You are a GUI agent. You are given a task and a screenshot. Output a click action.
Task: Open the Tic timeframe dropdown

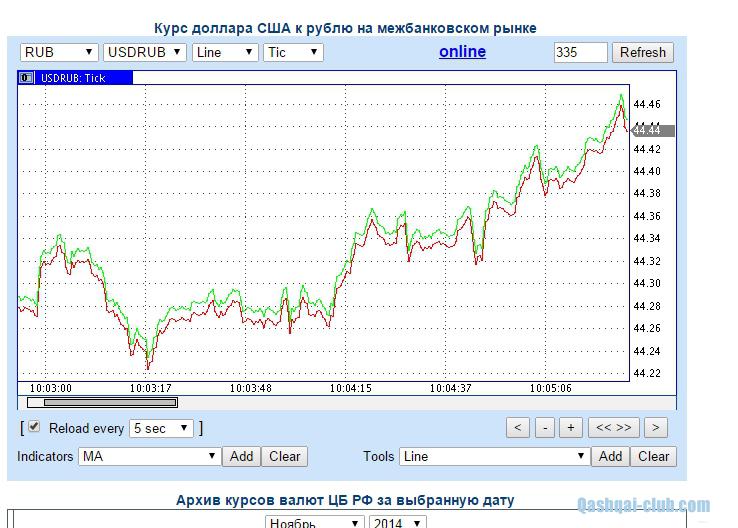tap(293, 52)
